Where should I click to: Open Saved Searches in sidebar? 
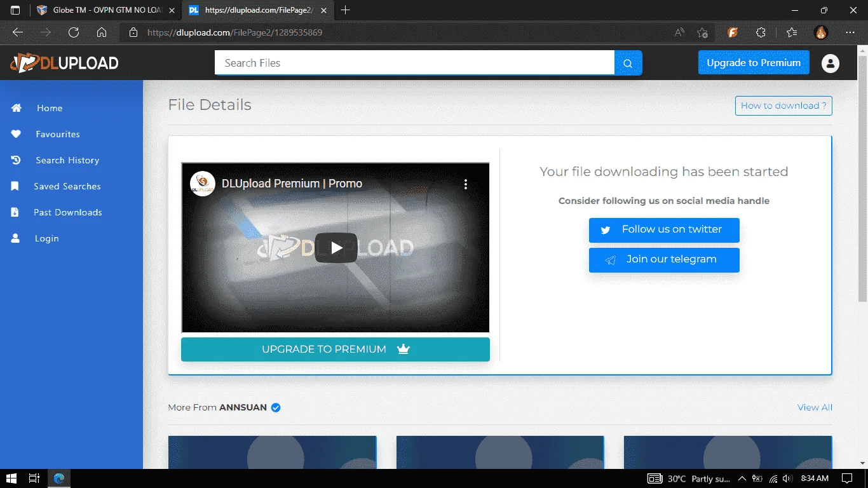pyautogui.click(x=67, y=186)
